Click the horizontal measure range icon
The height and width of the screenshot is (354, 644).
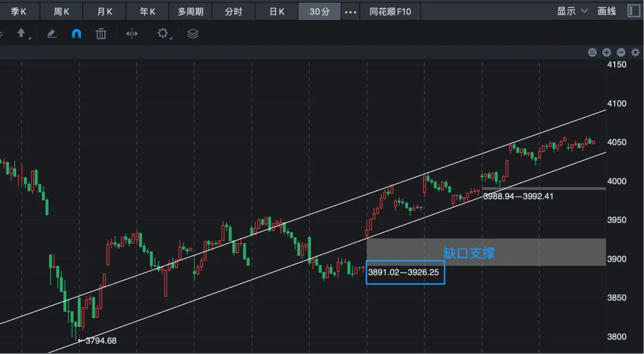click(x=132, y=34)
